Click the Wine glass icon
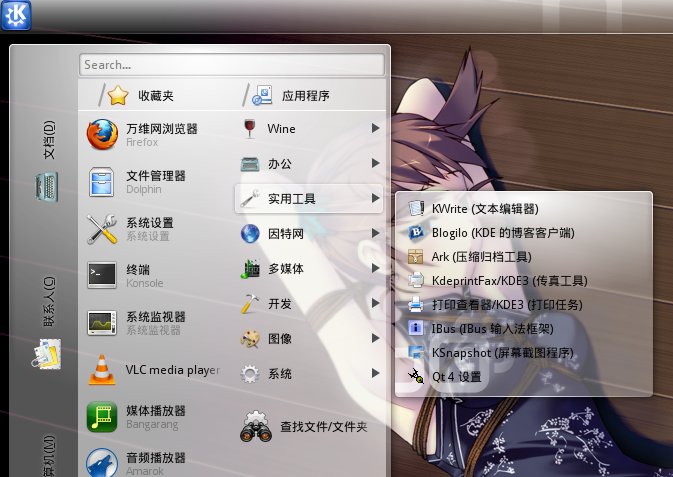The image size is (673, 477). pyautogui.click(x=249, y=128)
